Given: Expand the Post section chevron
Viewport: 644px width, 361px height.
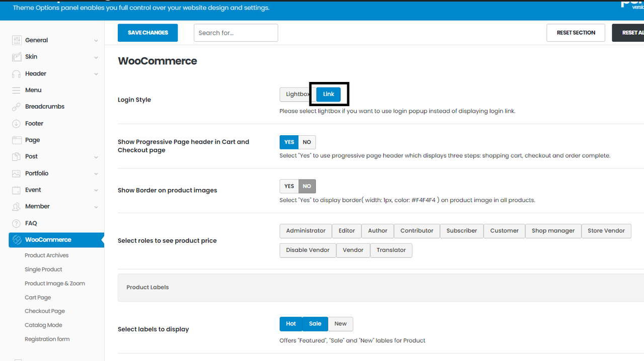Looking at the screenshot, I should click(96, 157).
